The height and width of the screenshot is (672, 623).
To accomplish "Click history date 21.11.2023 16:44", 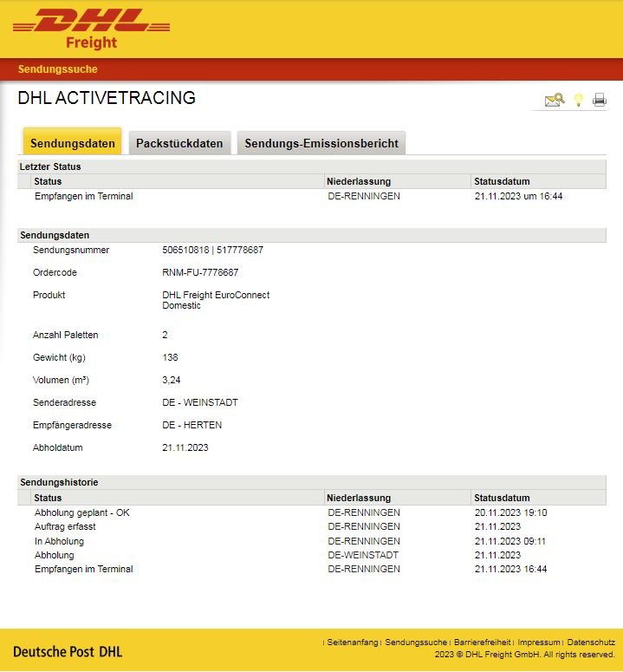I will pos(511,569).
